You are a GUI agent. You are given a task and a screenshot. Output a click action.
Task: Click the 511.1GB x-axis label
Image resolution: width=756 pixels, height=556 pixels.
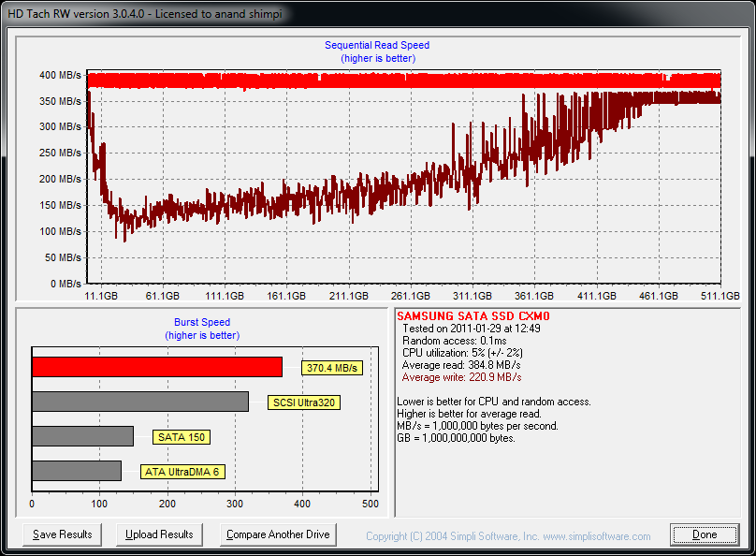click(x=720, y=296)
